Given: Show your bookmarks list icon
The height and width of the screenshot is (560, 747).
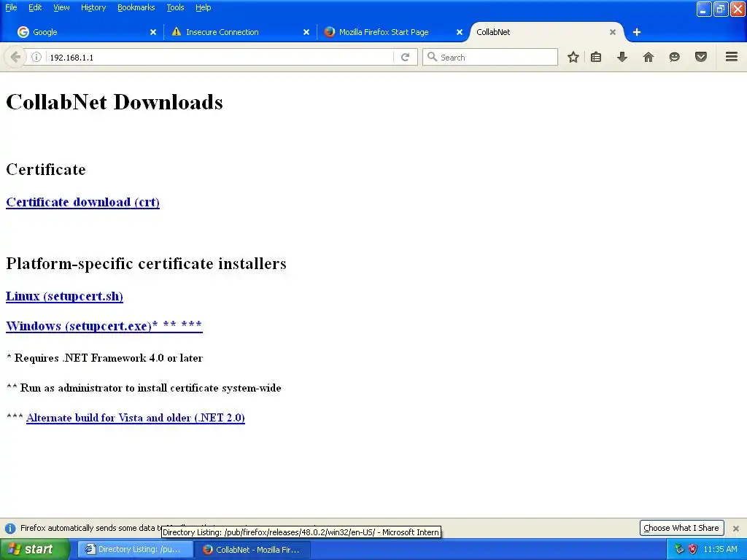Looking at the screenshot, I should tap(596, 57).
